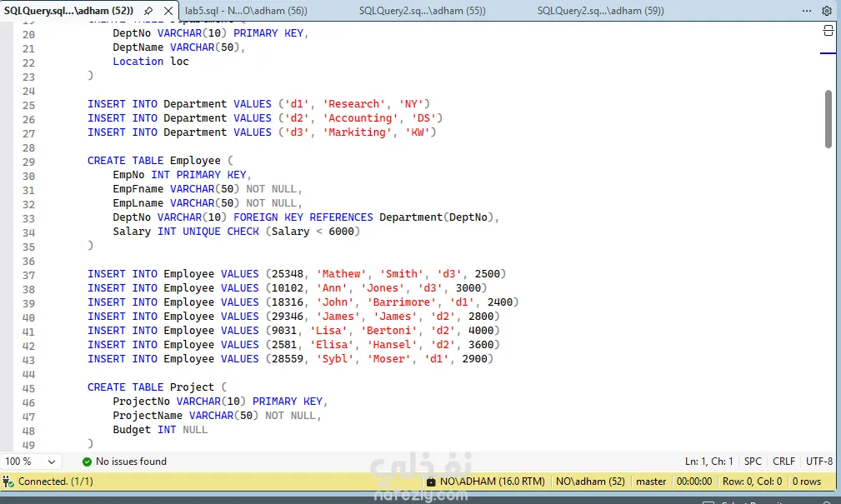Click the 'Mathew' value on line 37
The width and height of the screenshot is (841, 504).
point(341,274)
